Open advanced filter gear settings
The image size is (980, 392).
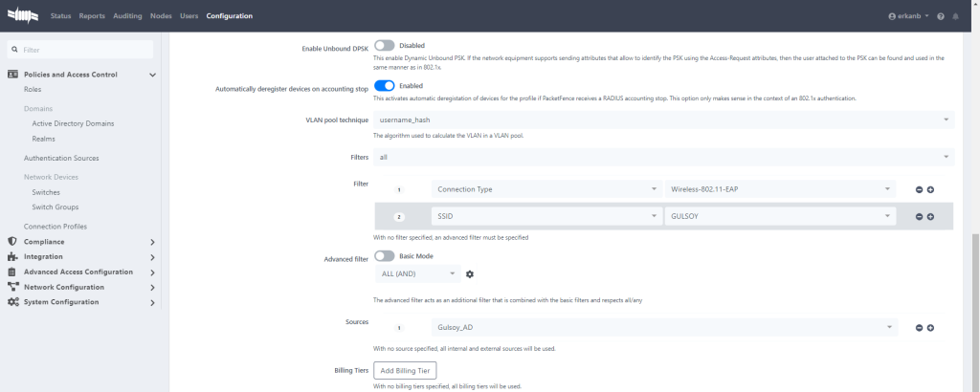point(470,274)
